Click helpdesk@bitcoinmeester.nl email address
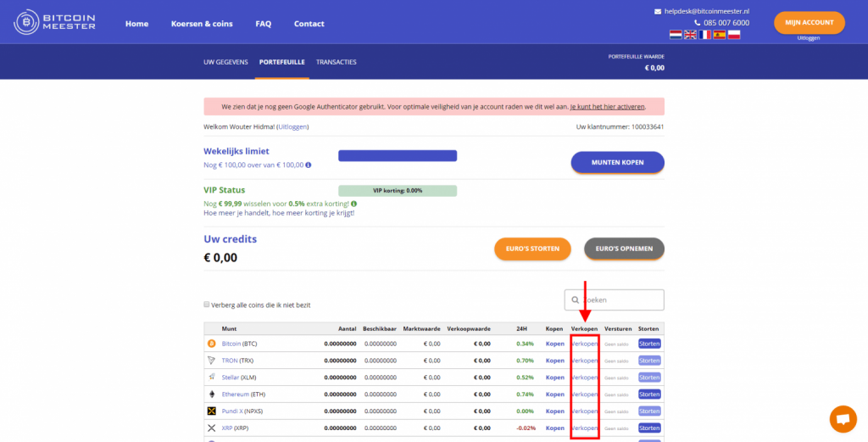868x442 pixels. pyautogui.click(x=707, y=12)
